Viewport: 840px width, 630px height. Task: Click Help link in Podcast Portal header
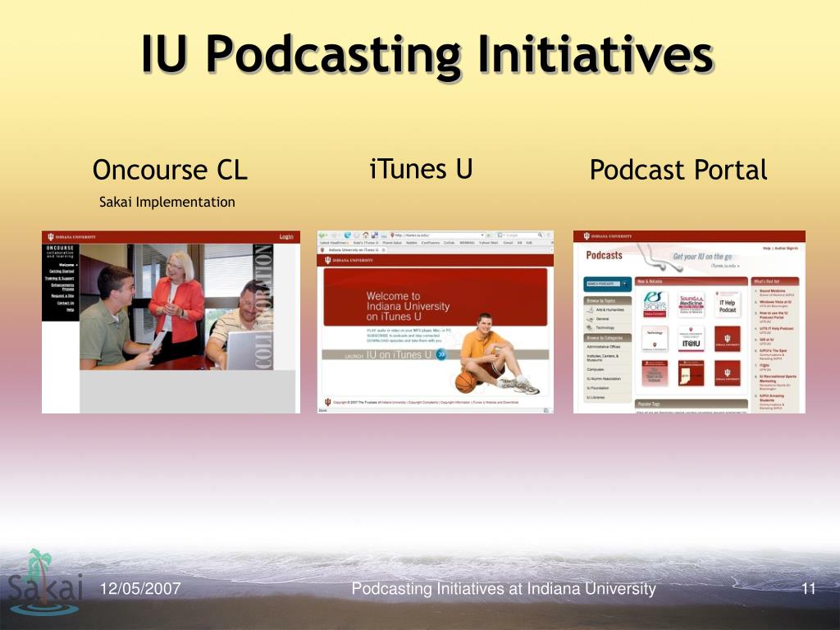(x=767, y=248)
